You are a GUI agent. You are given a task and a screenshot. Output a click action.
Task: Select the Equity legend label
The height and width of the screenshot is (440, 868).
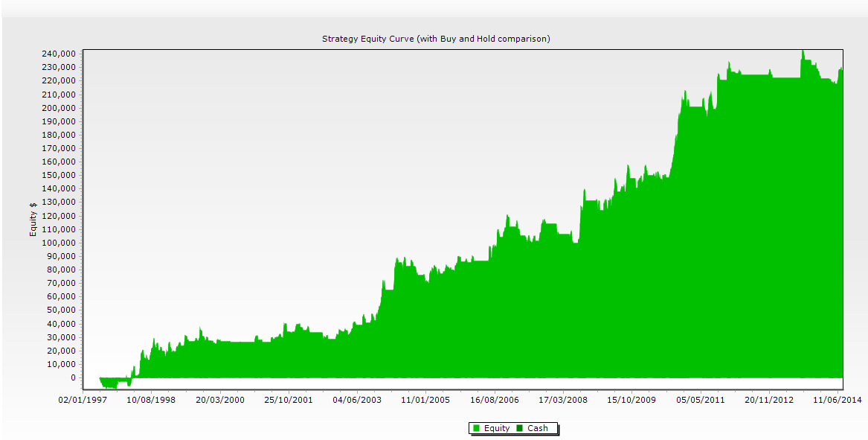click(x=497, y=428)
